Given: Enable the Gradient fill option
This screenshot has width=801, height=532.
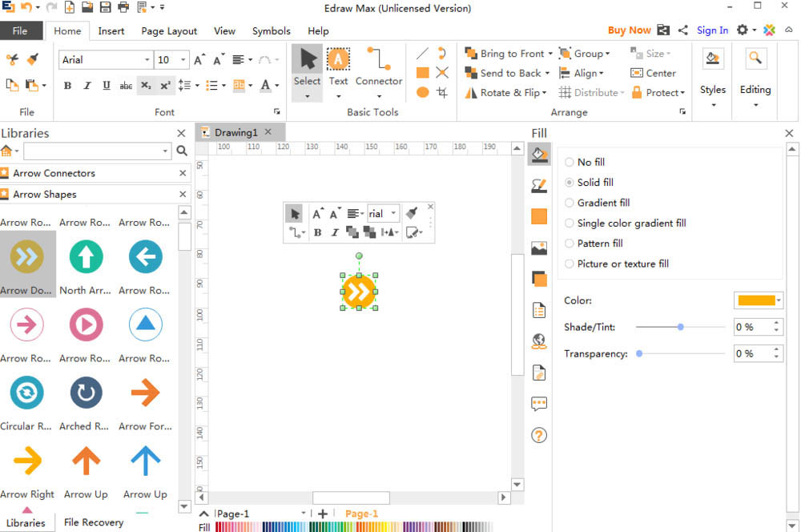Looking at the screenshot, I should [x=570, y=203].
